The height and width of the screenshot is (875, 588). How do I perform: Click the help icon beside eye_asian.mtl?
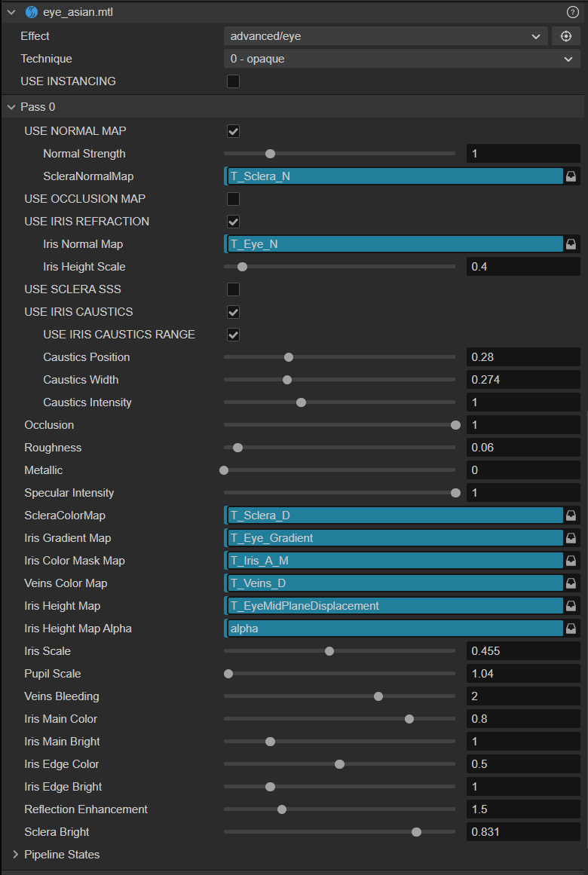(x=572, y=12)
